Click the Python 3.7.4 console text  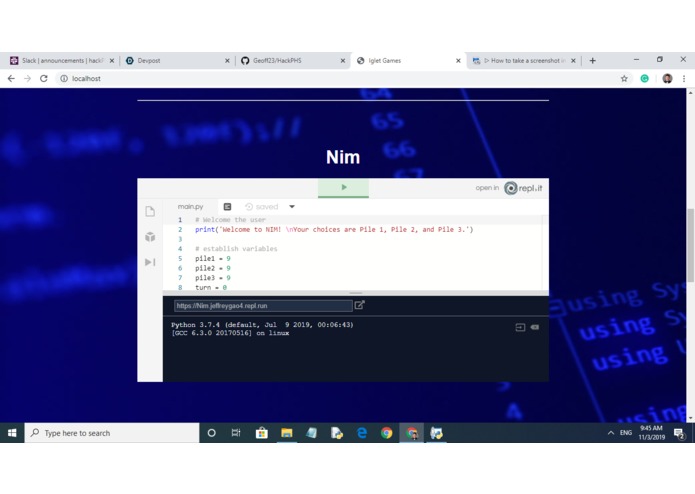(262, 325)
